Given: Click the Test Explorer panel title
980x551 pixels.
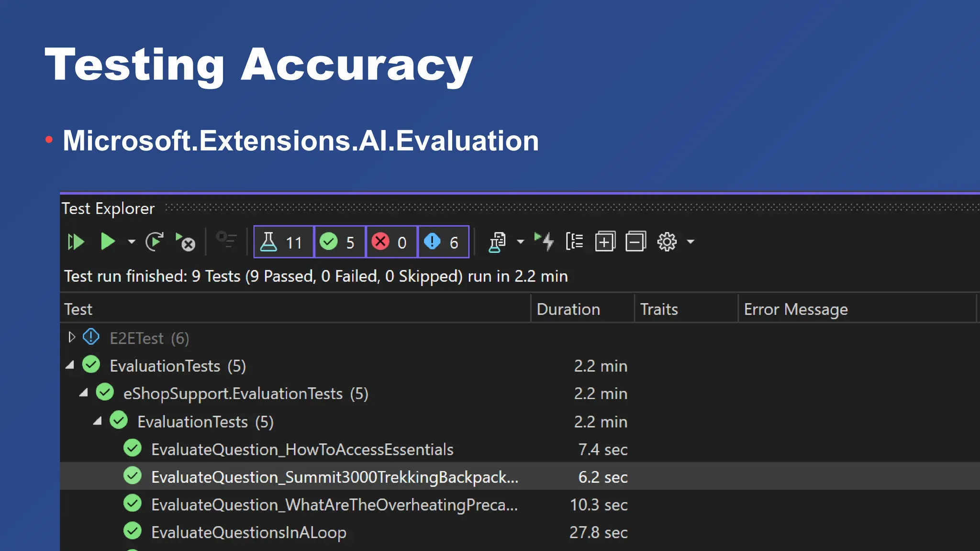Looking at the screenshot, I should point(108,209).
